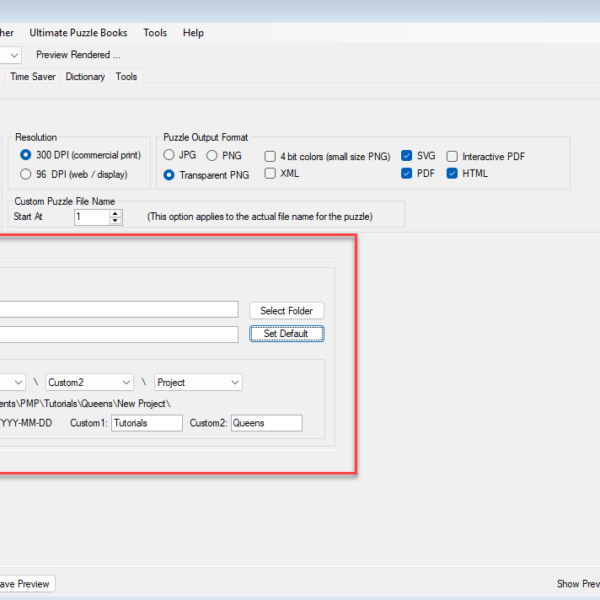The height and width of the screenshot is (600, 600).
Task: Disable the HTML output checkbox
Action: tap(452, 174)
